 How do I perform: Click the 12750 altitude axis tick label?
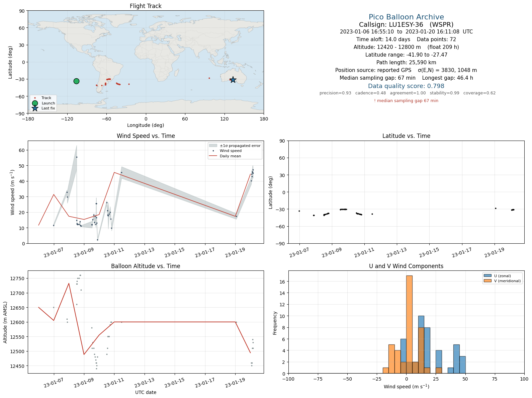[x=18, y=278]
